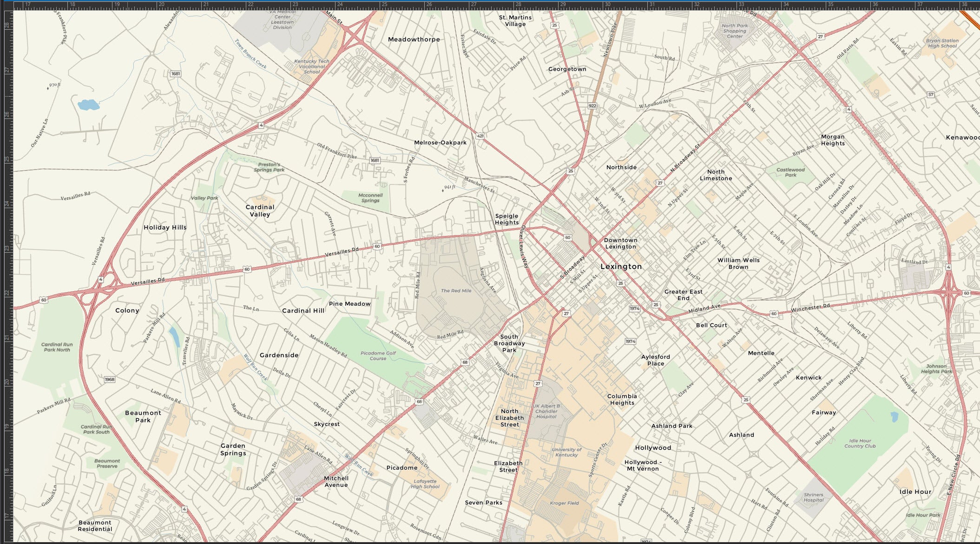The image size is (980, 544).
Task: Select the Castlewood Park label
Action: (x=790, y=172)
